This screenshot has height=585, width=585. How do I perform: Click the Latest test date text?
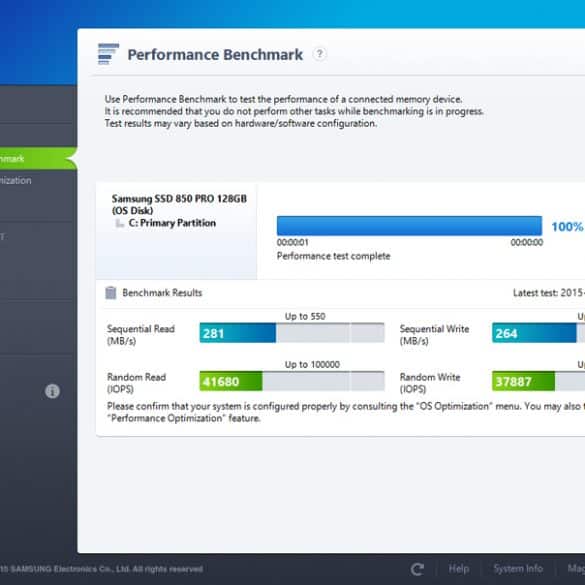point(549,293)
